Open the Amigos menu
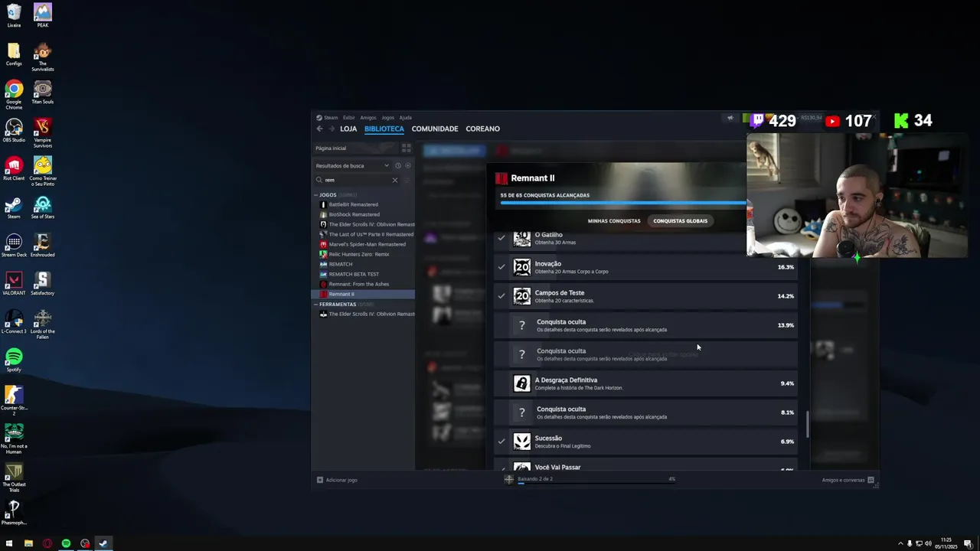 (x=368, y=118)
